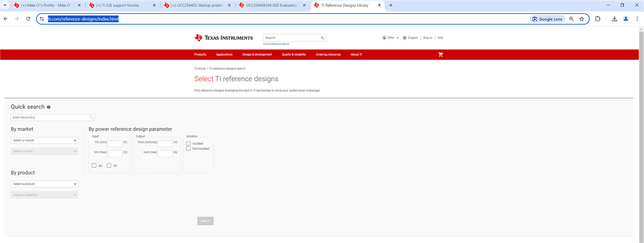Image resolution: width=644 pixels, height=243 pixels.
Task: Open the Design & development menu
Action: 257,54
